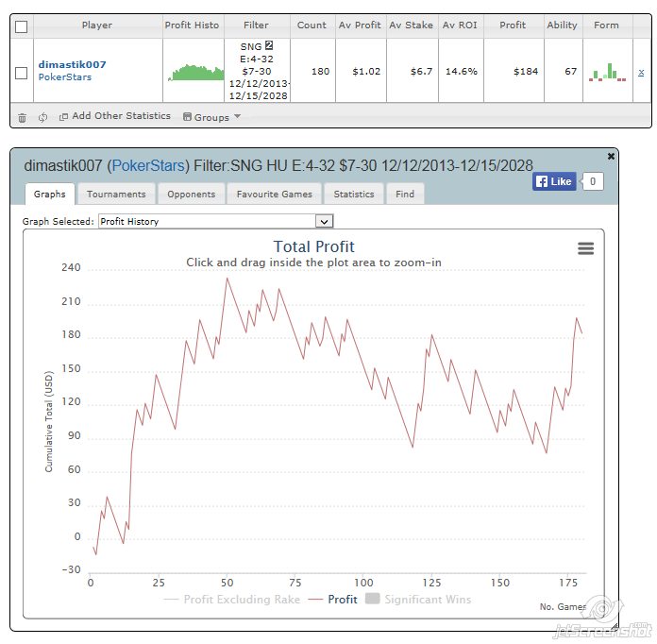This screenshot has height=644, width=657.
Task: Sort by the Av Stake column header
Action: tap(411, 25)
